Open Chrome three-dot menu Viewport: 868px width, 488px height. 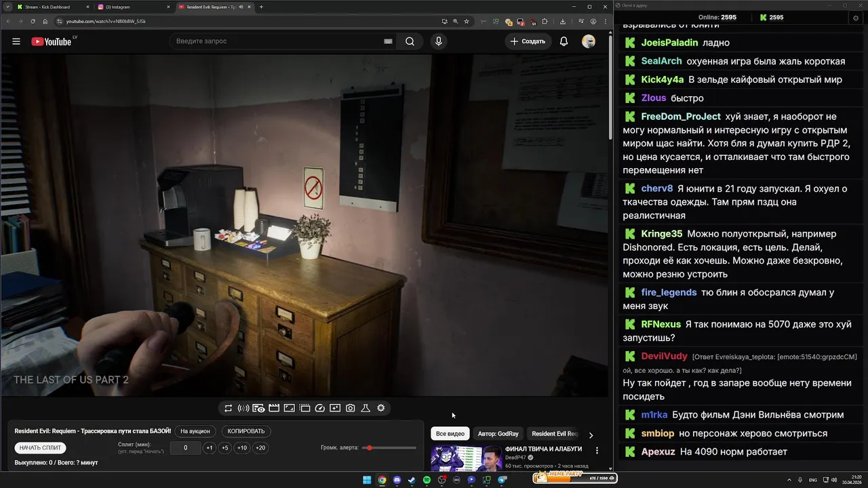pos(604,21)
